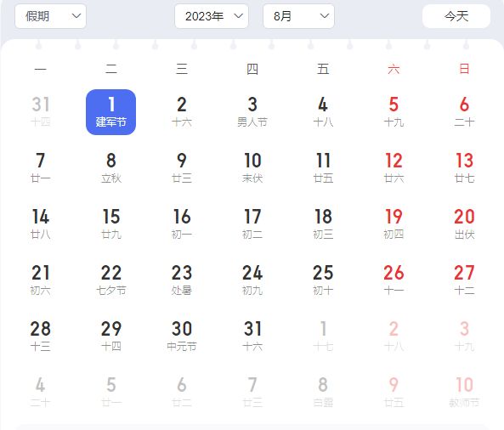Pick September 2 十八
This screenshot has width=504, height=430.
[x=394, y=337]
